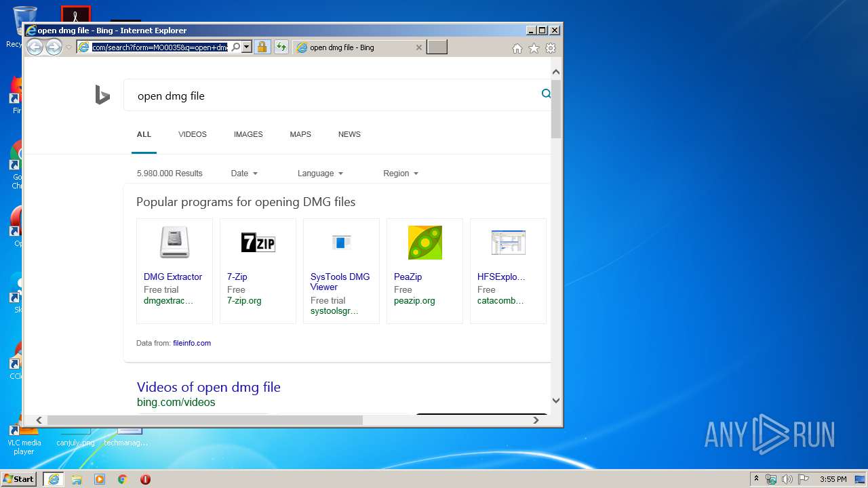
Task: Open the SysTools DMG Viewer link
Action: coord(340,282)
